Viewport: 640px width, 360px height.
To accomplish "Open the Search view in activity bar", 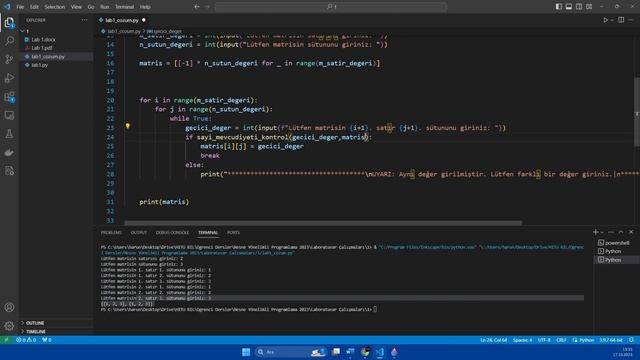I will [9, 40].
